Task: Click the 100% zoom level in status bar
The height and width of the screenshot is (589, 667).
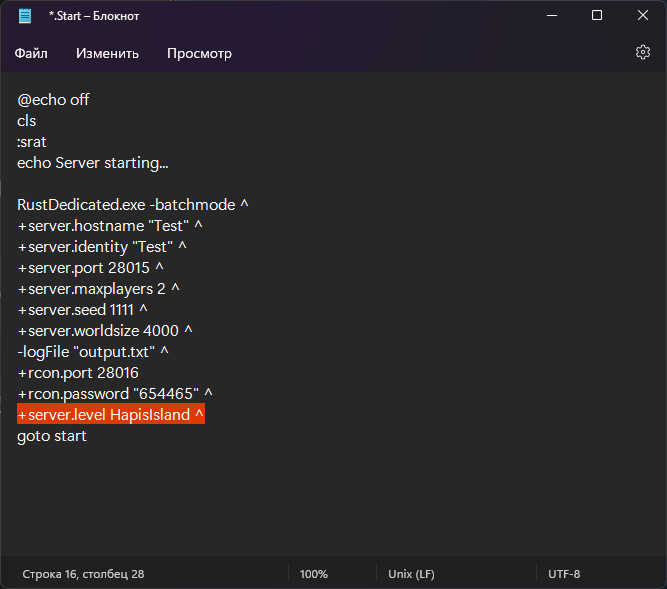Action: pos(314,574)
